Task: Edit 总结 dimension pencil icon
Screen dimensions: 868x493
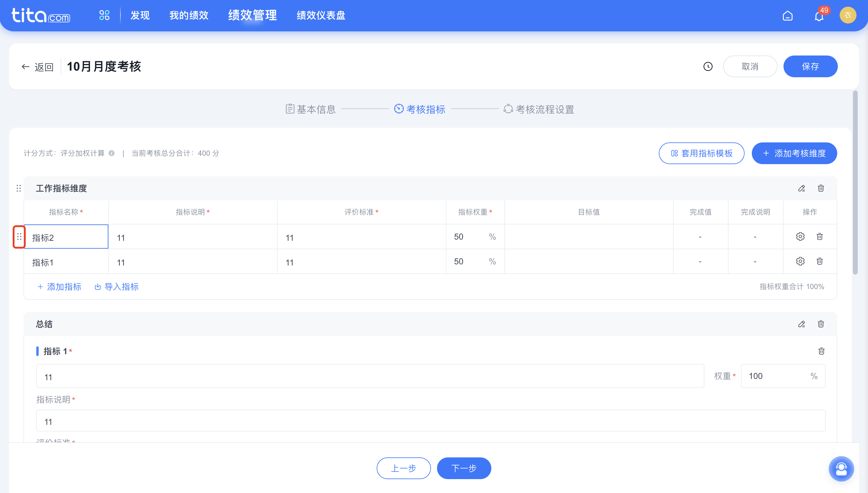Action: pyautogui.click(x=801, y=324)
